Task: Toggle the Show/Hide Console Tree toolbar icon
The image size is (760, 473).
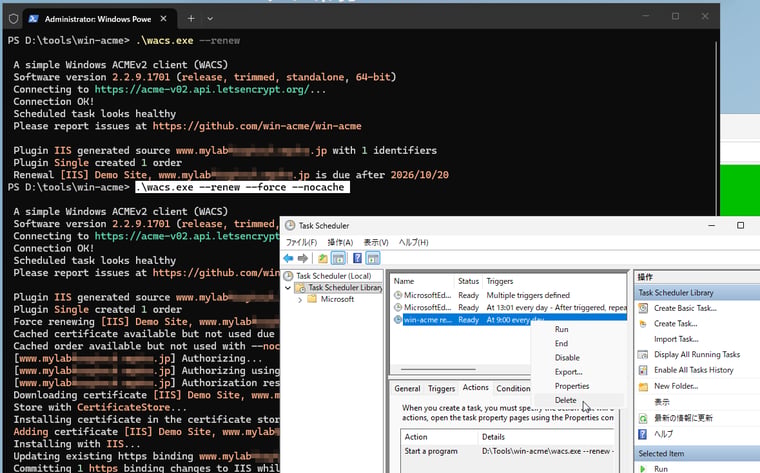Action: (x=338, y=258)
